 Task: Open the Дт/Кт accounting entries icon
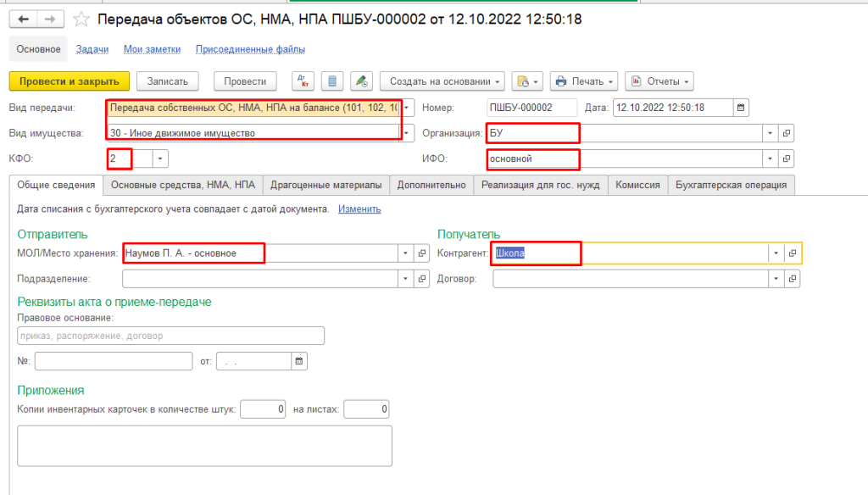coord(303,81)
